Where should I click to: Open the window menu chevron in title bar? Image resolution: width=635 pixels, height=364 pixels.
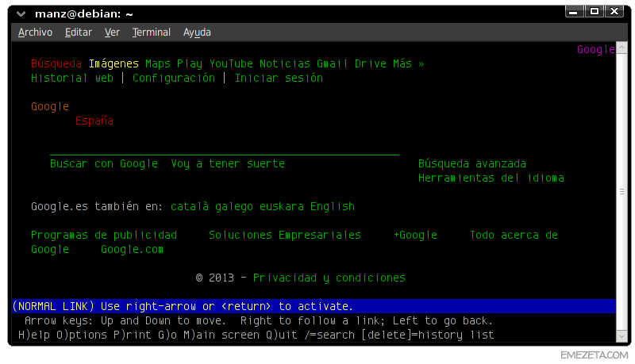[x=21, y=14]
